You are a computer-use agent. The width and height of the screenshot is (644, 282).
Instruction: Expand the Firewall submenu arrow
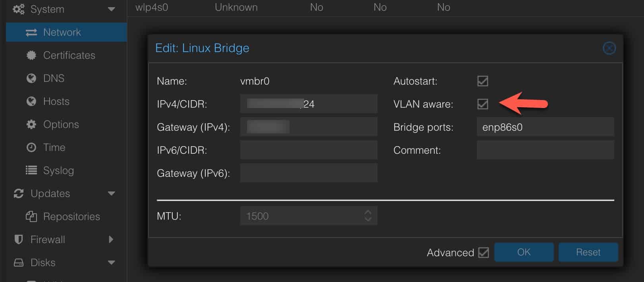(111, 240)
